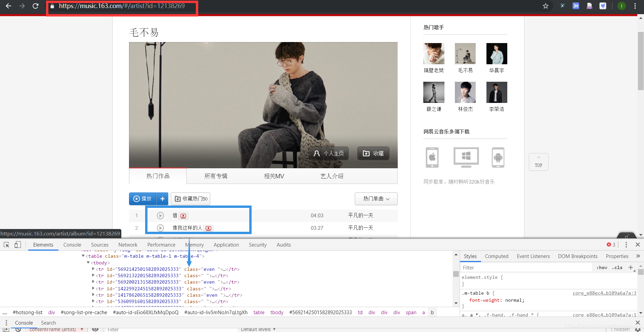Switch to the DevTools Network tab
This screenshot has width=644, height=332.
[128, 245]
